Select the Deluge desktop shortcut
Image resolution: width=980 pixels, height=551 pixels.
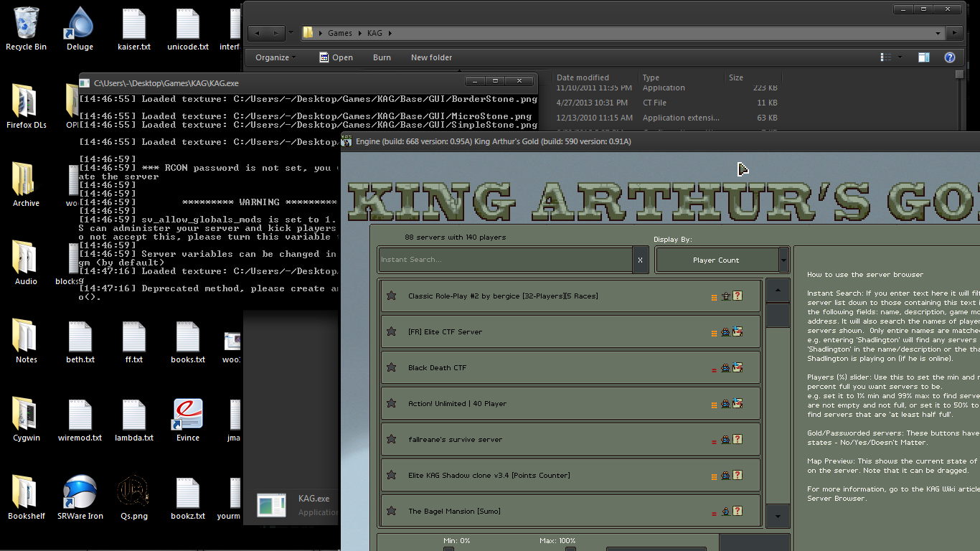point(80,29)
